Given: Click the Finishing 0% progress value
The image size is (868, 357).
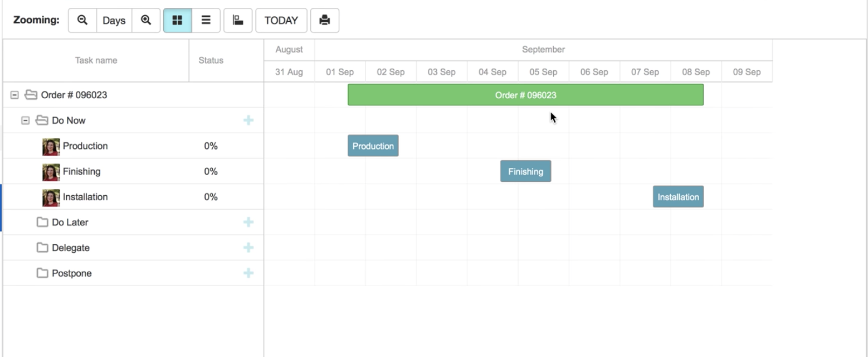Looking at the screenshot, I should click(211, 171).
